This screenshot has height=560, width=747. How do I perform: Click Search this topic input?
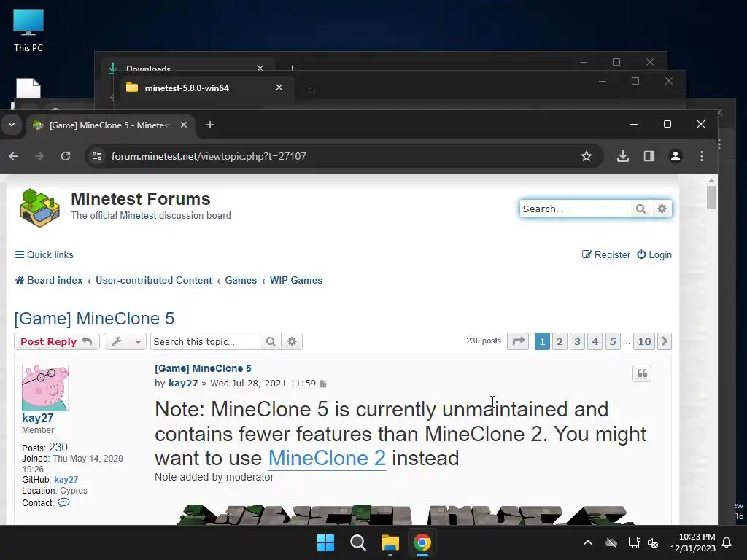tap(205, 341)
